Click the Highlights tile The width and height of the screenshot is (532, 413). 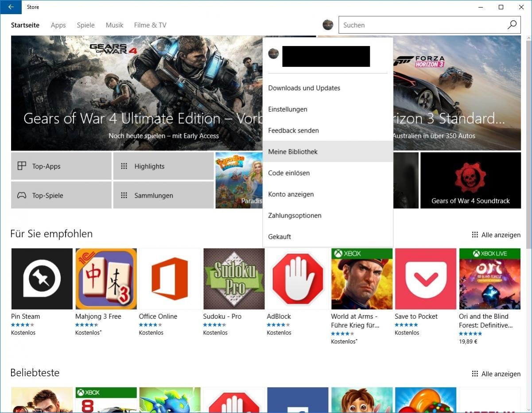click(163, 166)
